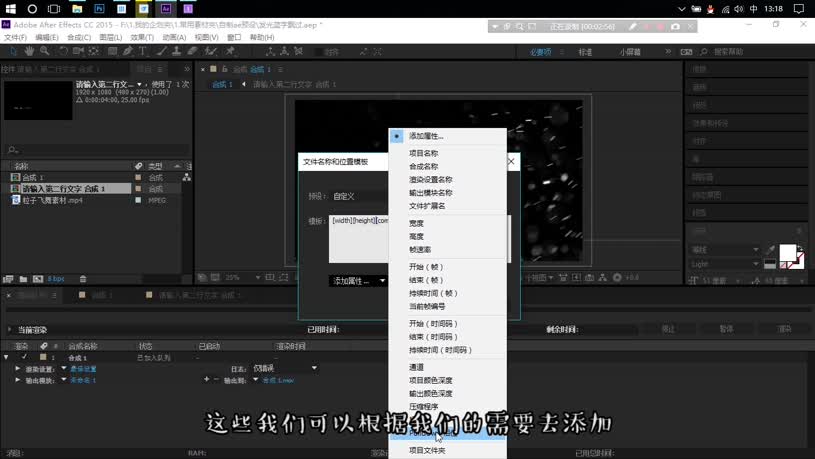Click the output file link 合成 1.mov
The image size is (815, 459).
point(278,381)
